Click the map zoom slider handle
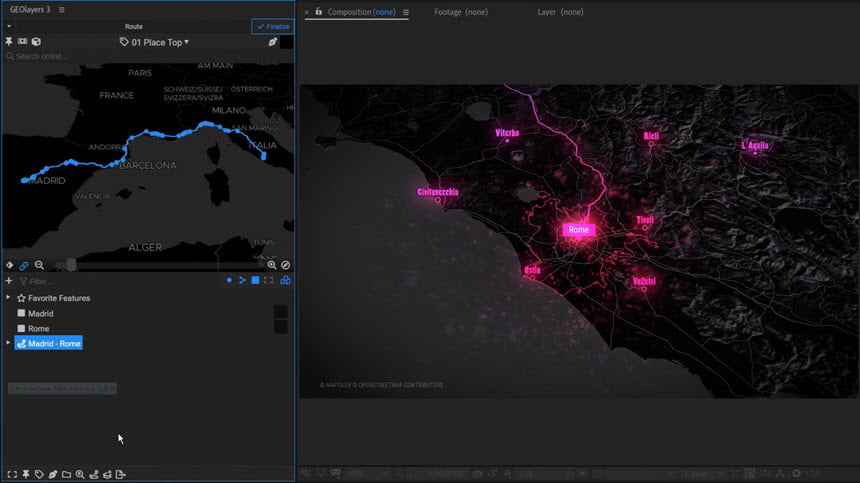This screenshot has width=860, height=483. 71,265
